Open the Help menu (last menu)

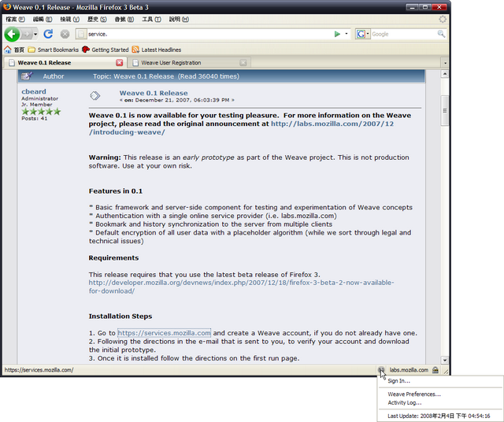tap(179, 19)
